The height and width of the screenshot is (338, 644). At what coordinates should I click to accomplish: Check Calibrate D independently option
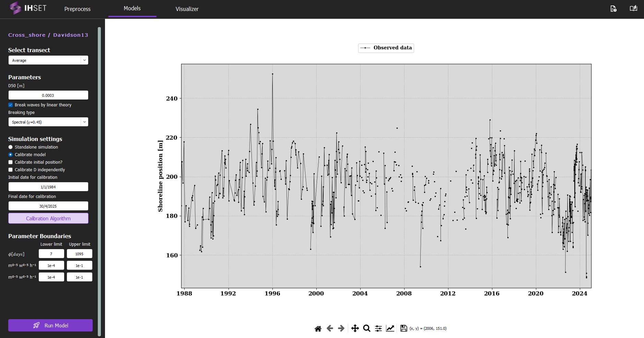10,170
